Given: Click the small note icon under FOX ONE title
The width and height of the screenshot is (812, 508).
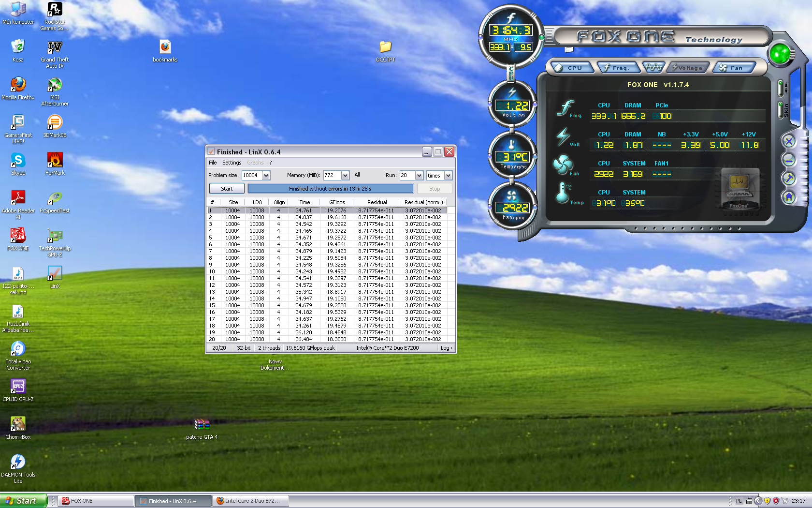Looking at the screenshot, I should (569, 49).
